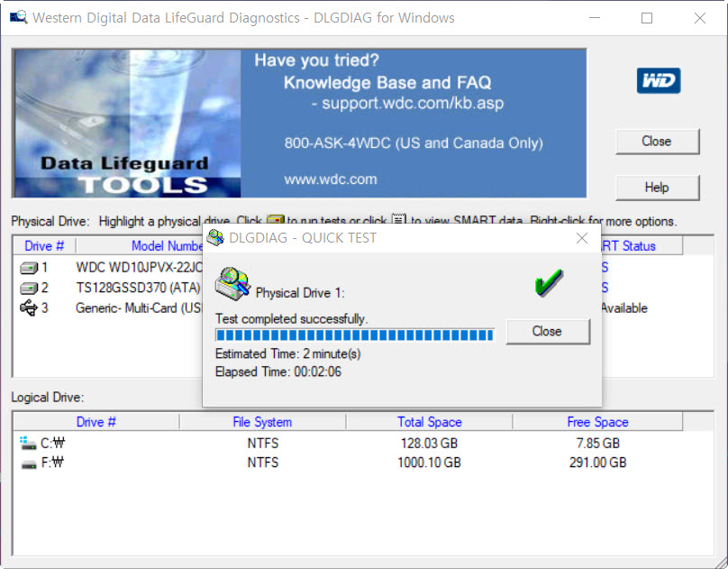Click the 'Available' SMART status for drive 3
The width and height of the screenshot is (728, 569).
click(624, 308)
